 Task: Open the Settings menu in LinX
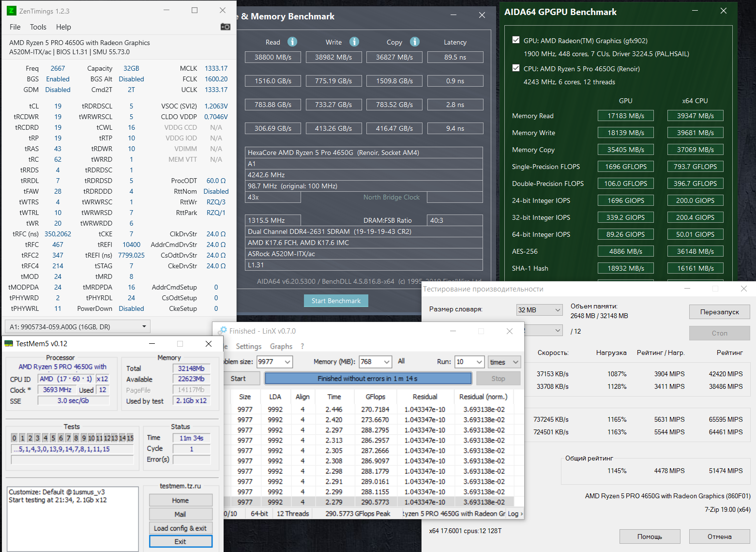click(249, 346)
